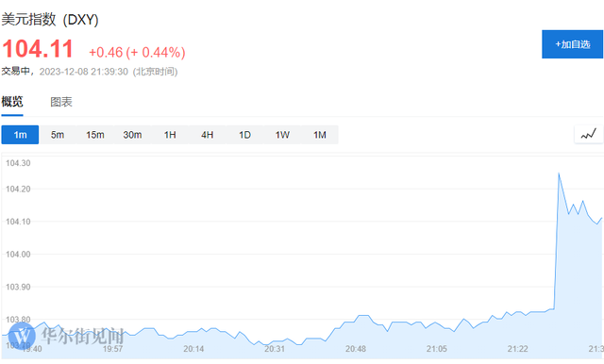This screenshot has width=604, height=364.
Task: Click the 104.20 y-axis label
Action: coord(18,189)
